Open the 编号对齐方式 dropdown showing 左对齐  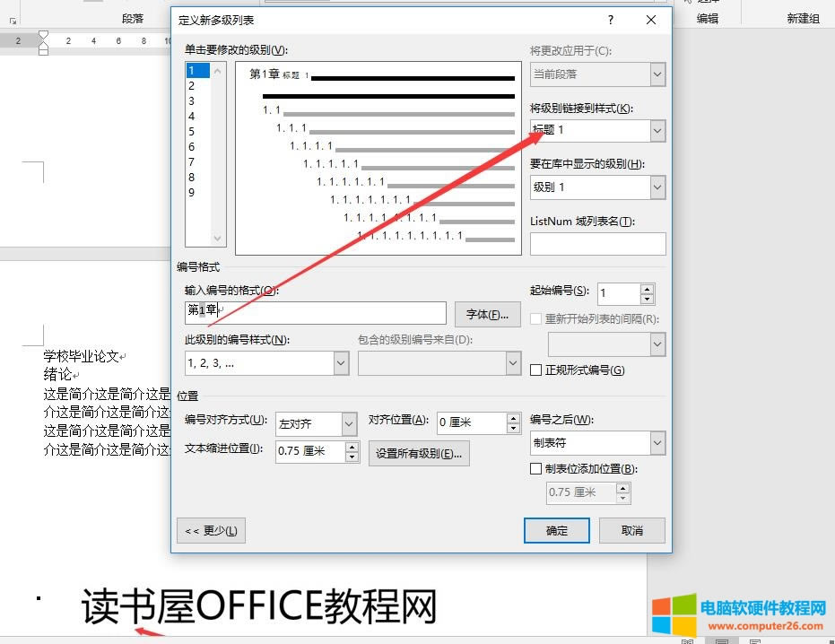pos(349,422)
